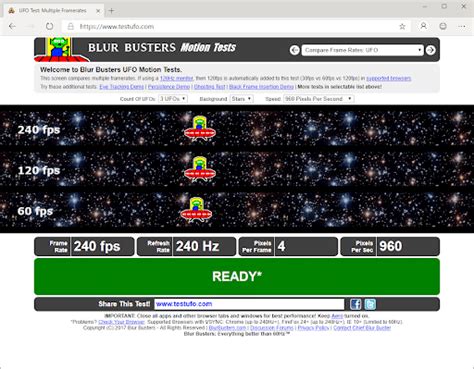Open the Persistence Demo link
The image size is (474, 369).
point(169,87)
